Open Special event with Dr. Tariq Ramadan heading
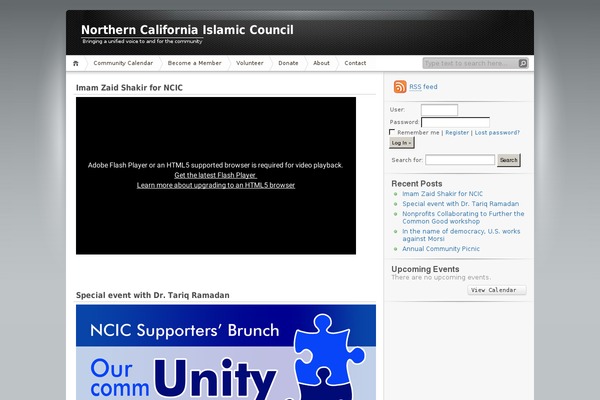 (x=153, y=295)
